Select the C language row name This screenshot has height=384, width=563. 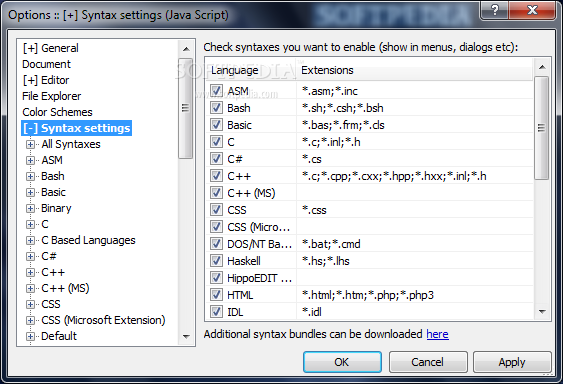(231, 142)
